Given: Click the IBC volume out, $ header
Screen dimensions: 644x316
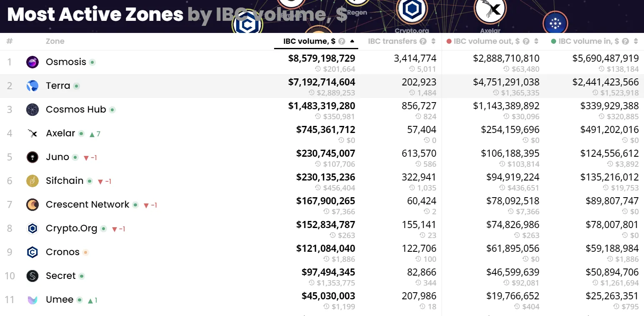Looking at the screenshot, I should click(x=487, y=41).
